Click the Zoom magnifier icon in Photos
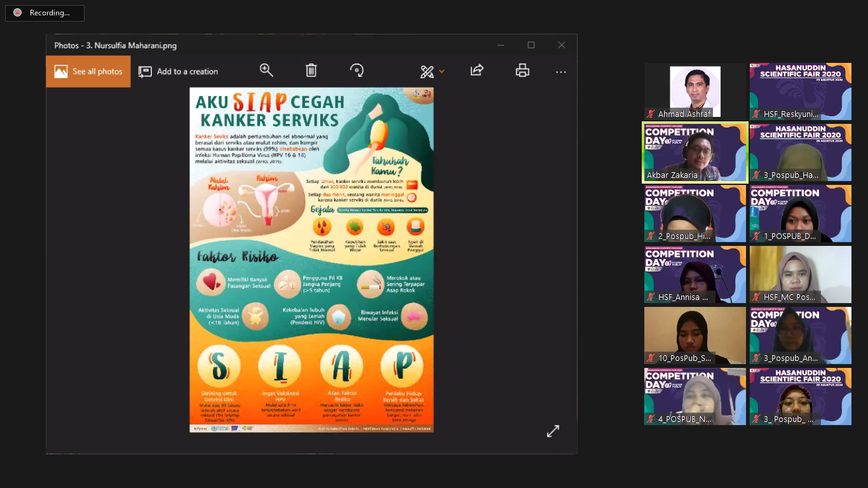The height and width of the screenshot is (488, 868). tap(266, 71)
